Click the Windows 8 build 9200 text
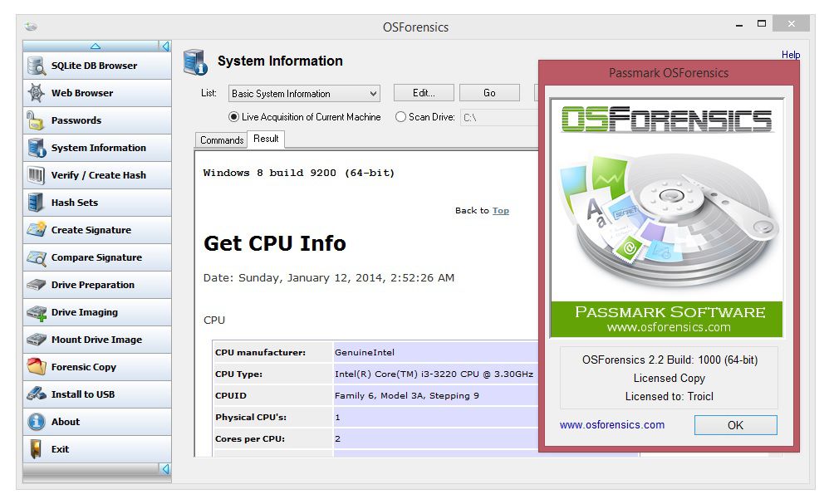This screenshot has height=504, width=829. 299,173
